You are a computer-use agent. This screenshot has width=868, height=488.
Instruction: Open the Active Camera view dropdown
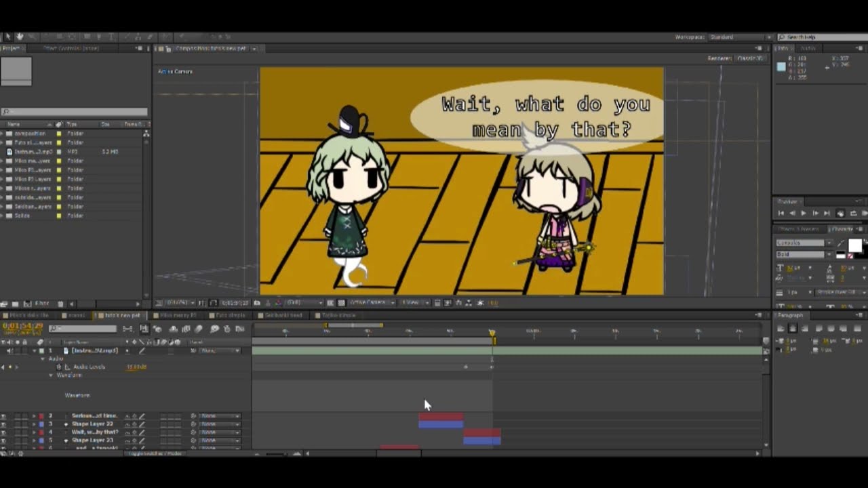click(372, 302)
